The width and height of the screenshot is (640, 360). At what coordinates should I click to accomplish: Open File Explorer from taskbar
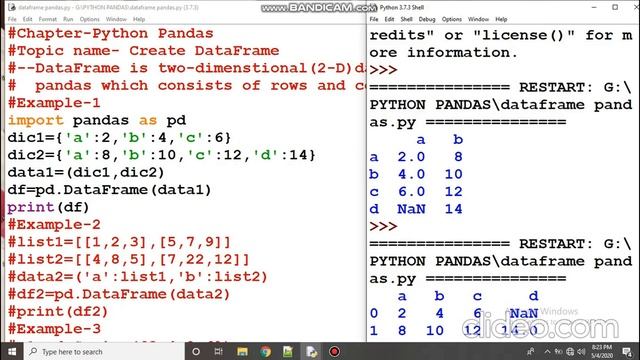(x=242, y=351)
